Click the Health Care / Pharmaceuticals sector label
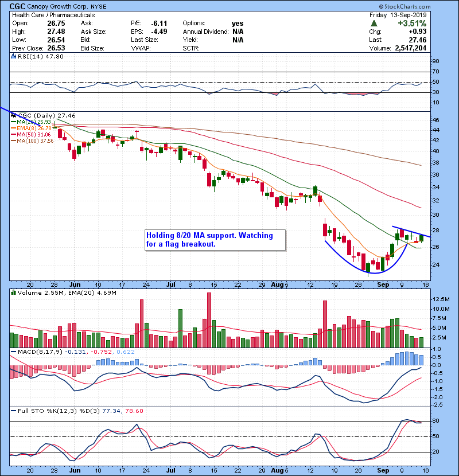459x476 pixels. coord(53,15)
